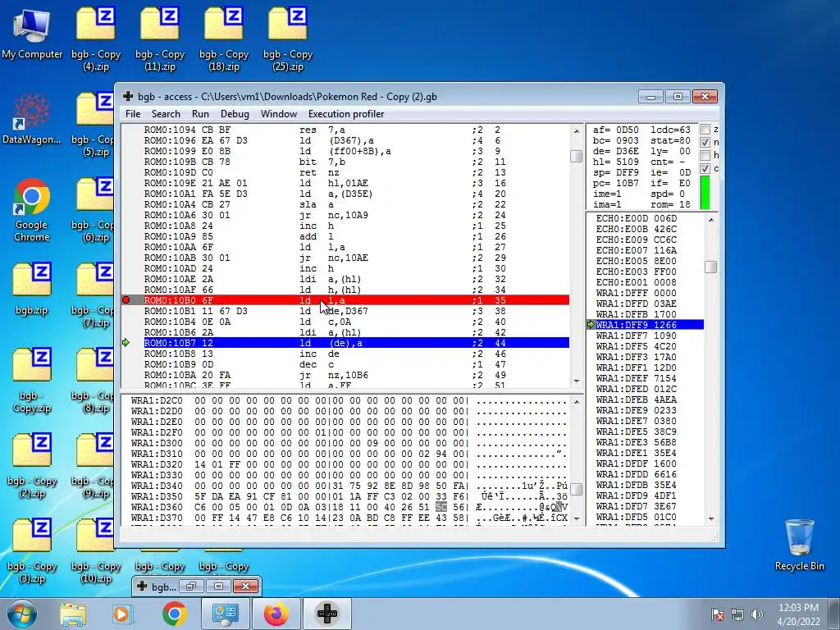Open the File menu

(x=133, y=113)
